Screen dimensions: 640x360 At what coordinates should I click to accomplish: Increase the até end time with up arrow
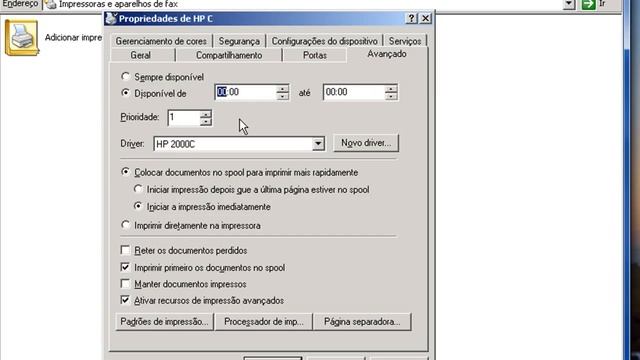tap(391, 89)
